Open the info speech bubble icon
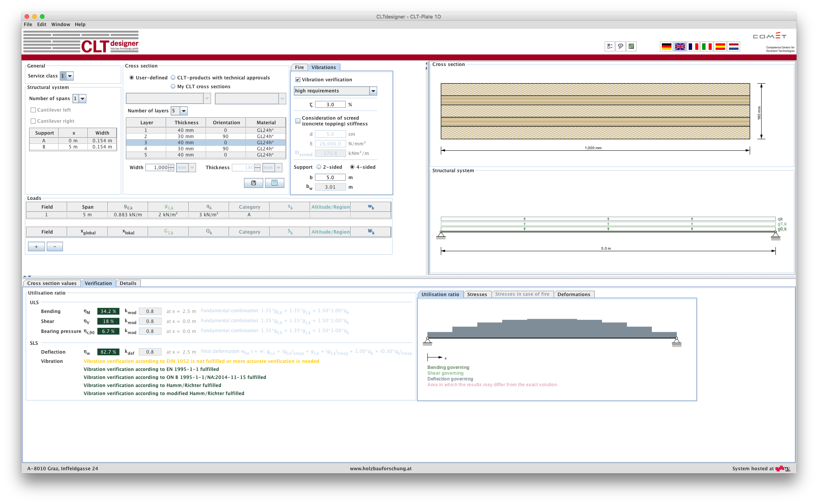818x504 pixels. coord(620,46)
